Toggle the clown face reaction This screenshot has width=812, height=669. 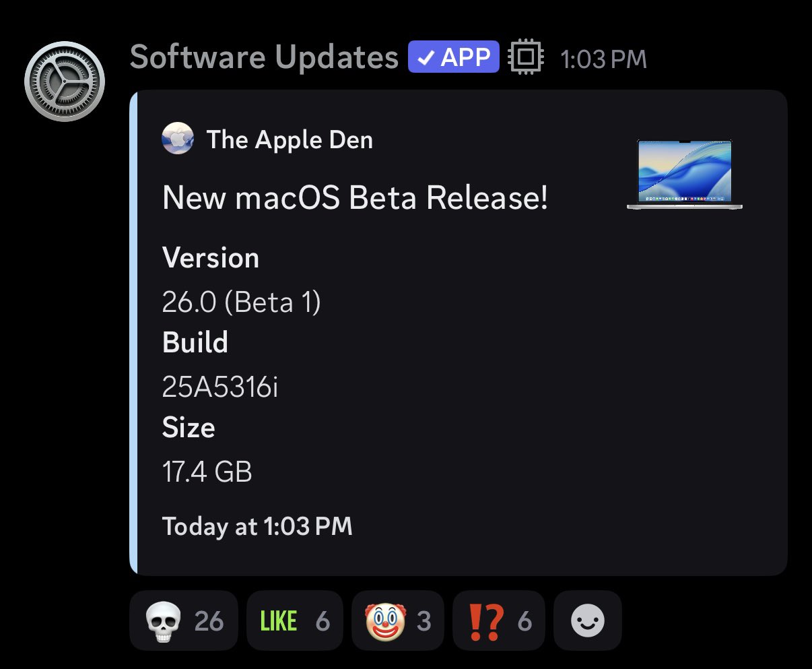(398, 620)
